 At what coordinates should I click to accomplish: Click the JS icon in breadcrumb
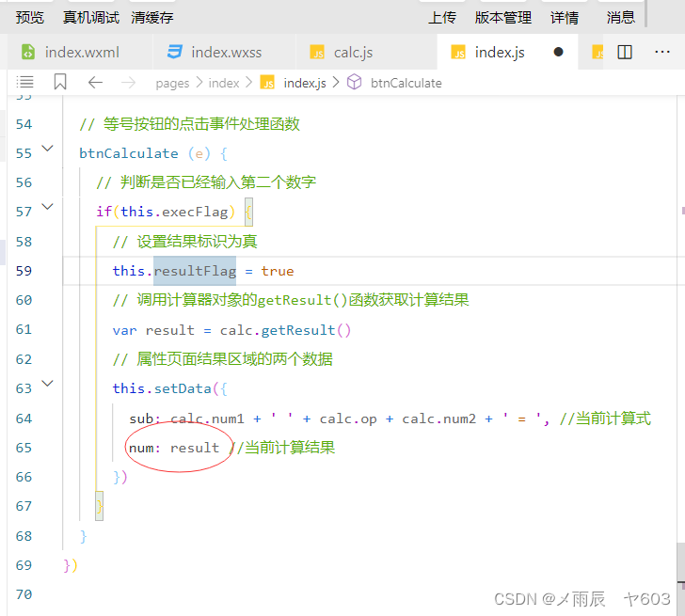coord(267,83)
